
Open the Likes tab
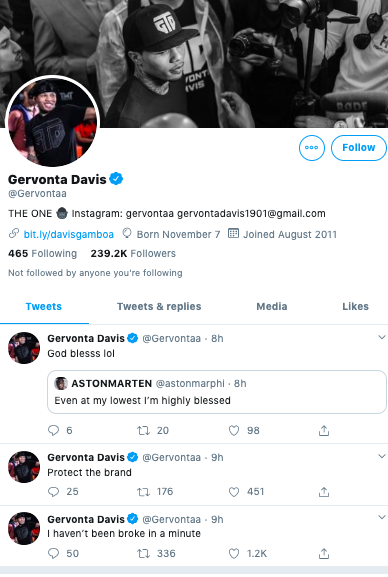point(355,307)
